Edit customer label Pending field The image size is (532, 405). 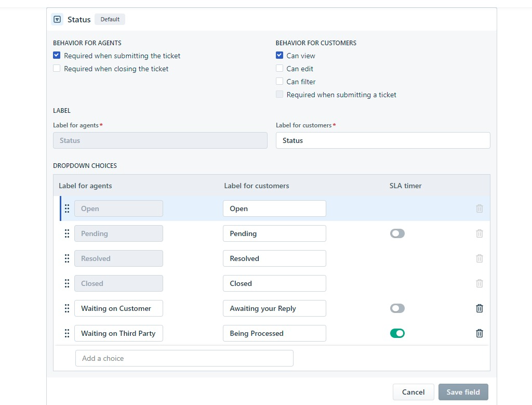click(274, 233)
